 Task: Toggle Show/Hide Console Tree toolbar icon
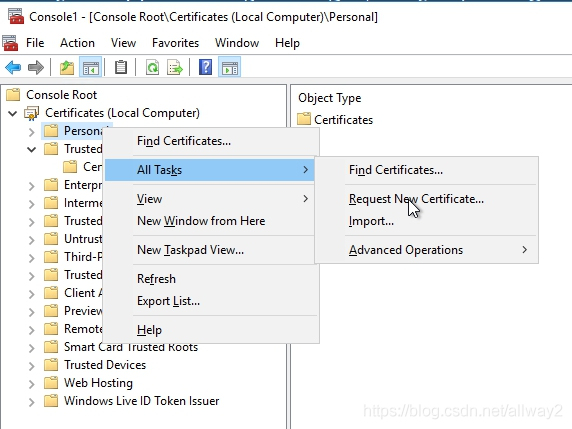90,67
